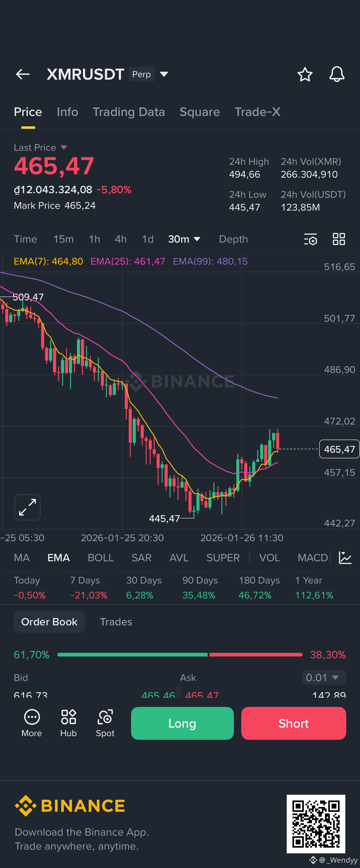The image size is (360, 868).
Task: Enable the MA indicator
Action: tap(22, 558)
